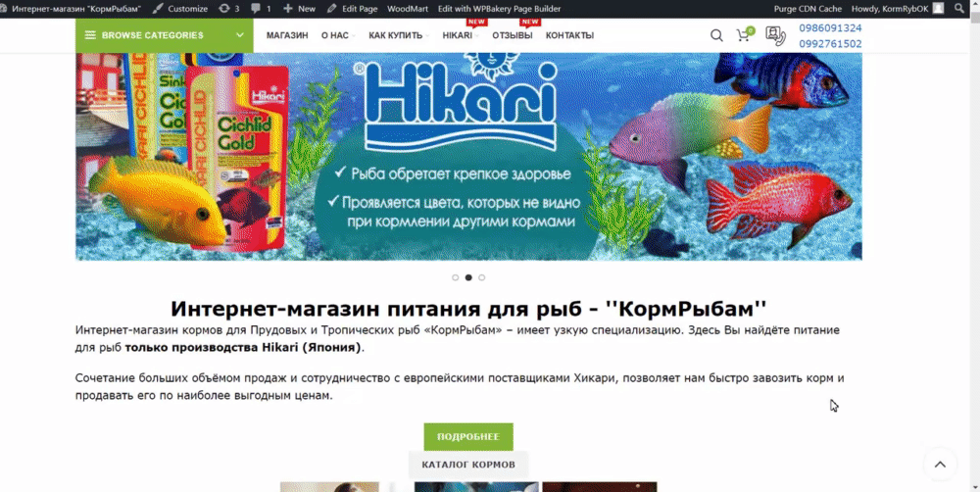
Task: Click the hamburger icon beside Browse Categories
Action: pyautogui.click(x=90, y=35)
